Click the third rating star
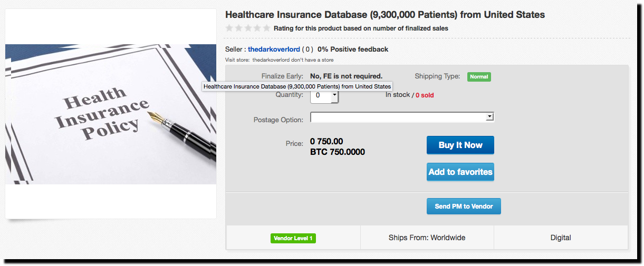 tap(248, 28)
